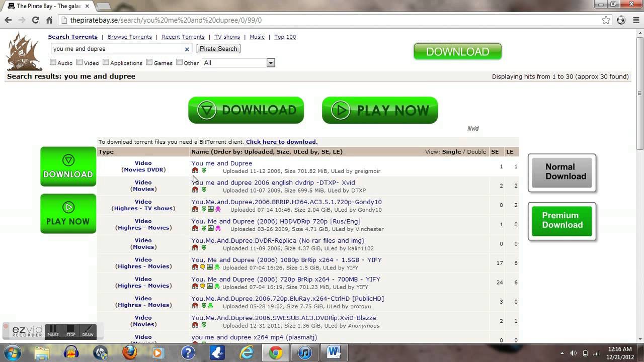The height and width of the screenshot is (362, 644).
Task: Click magnet icon for the DTXP Xvid torrent
Action: click(x=195, y=190)
